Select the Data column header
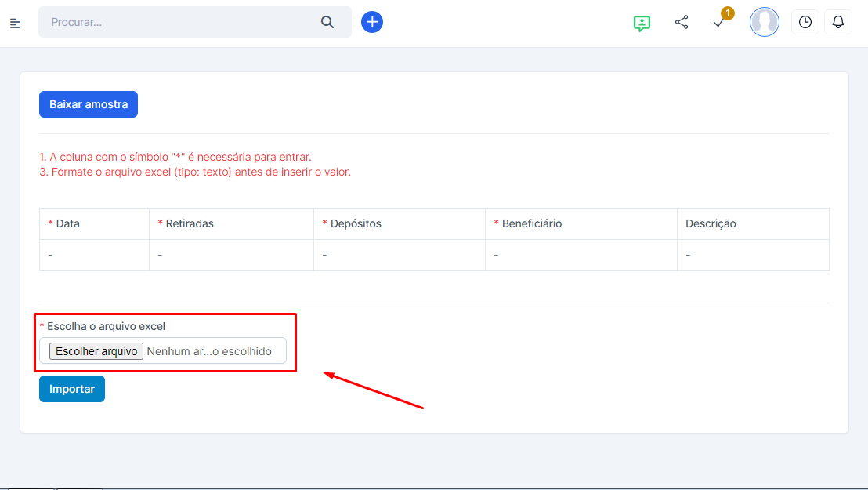Image resolution: width=868 pixels, height=490 pixels. click(67, 223)
